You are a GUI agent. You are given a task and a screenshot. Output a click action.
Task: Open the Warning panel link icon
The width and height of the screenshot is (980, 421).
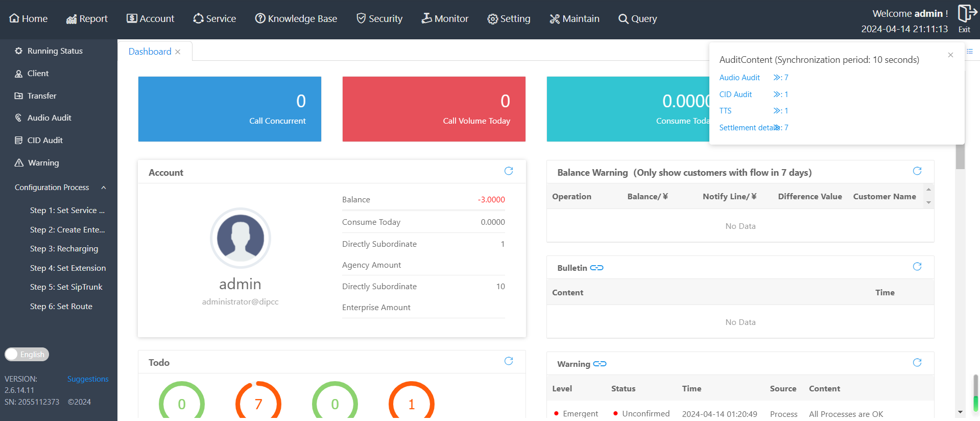tap(600, 364)
